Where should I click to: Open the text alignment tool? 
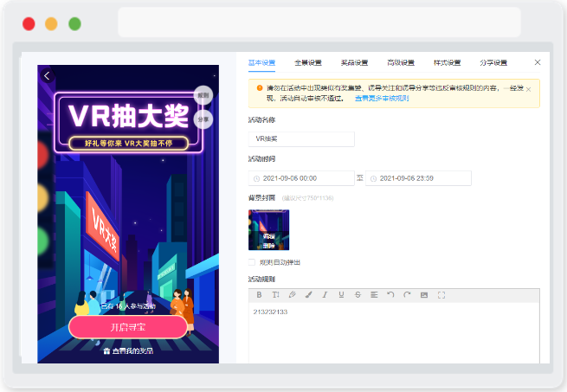[x=374, y=295]
